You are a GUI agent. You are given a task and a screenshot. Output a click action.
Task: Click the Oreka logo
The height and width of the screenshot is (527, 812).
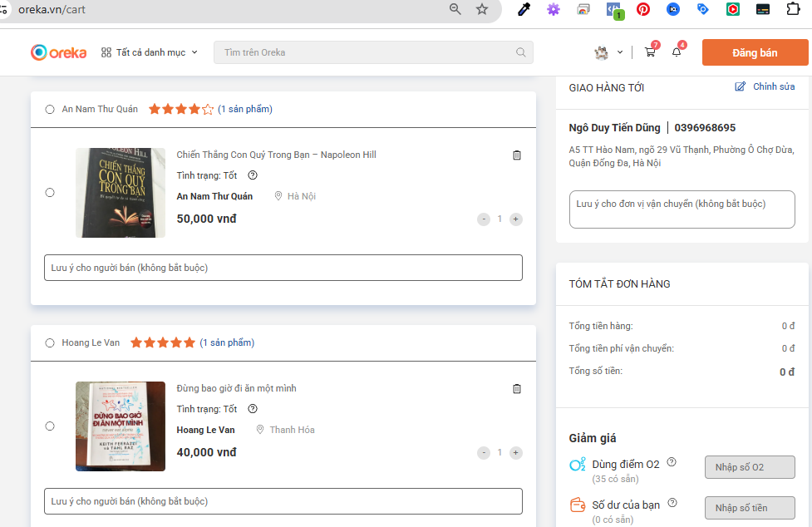pyautogui.click(x=59, y=52)
